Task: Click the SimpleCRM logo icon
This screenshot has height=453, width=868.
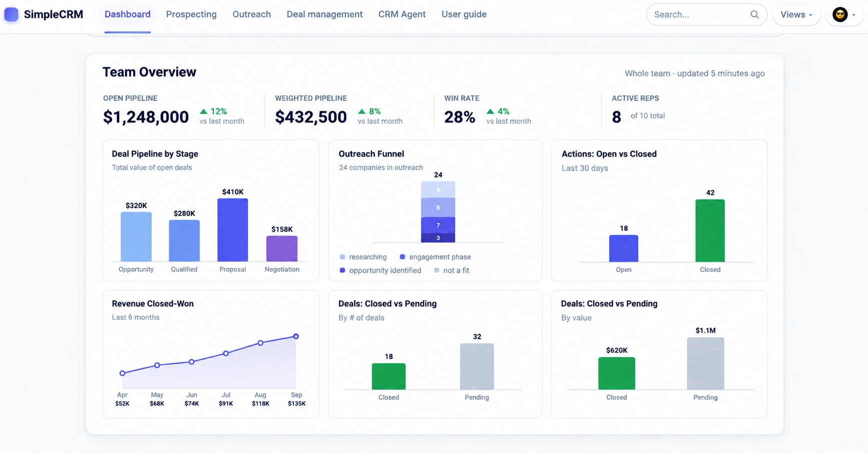Action: (11, 14)
